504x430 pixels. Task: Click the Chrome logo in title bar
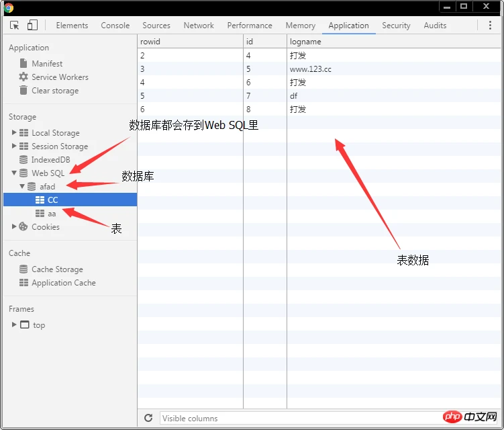[x=9, y=7]
